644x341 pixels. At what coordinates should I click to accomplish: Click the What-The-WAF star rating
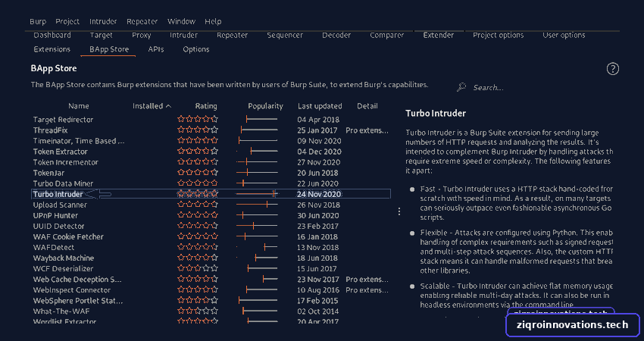tap(198, 311)
